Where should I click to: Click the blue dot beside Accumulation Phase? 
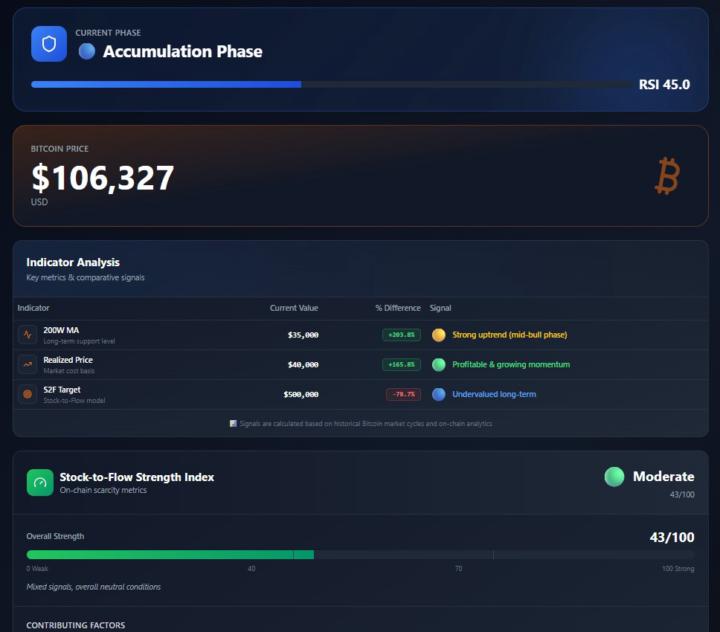[x=87, y=51]
